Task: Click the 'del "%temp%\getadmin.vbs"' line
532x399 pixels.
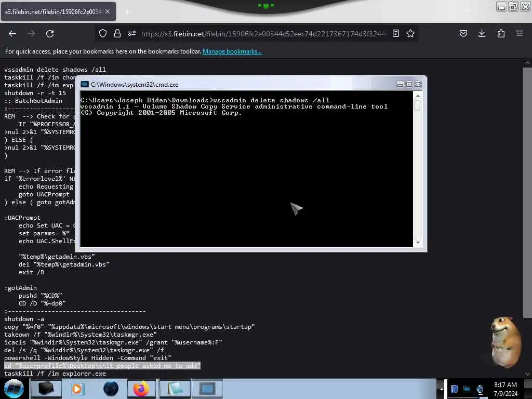Action: (x=64, y=264)
